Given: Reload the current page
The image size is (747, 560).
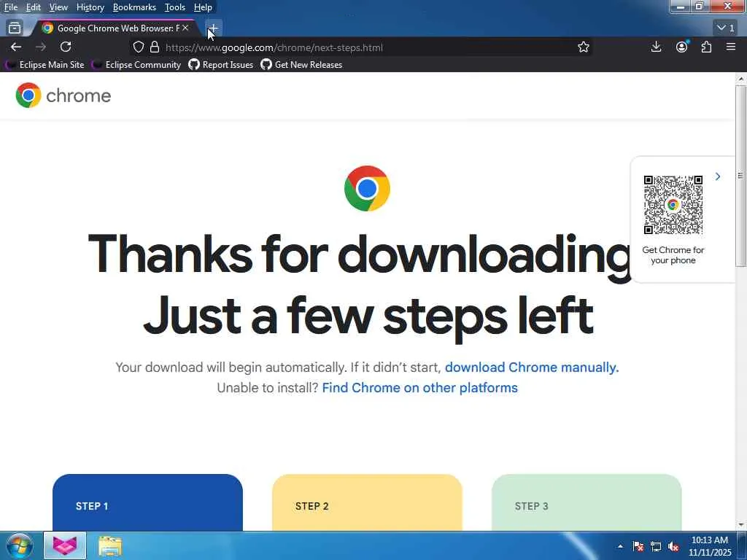Looking at the screenshot, I should tap(66, 47).
